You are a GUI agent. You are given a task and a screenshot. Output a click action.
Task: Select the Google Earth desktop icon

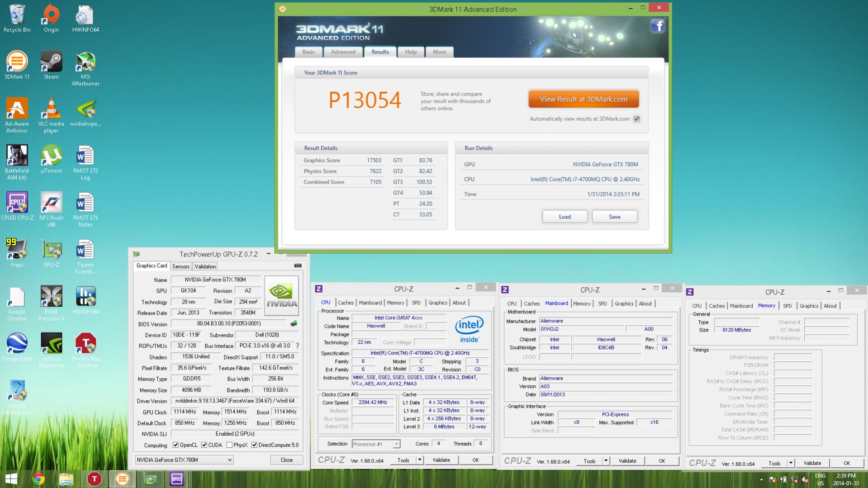[17, 348]
